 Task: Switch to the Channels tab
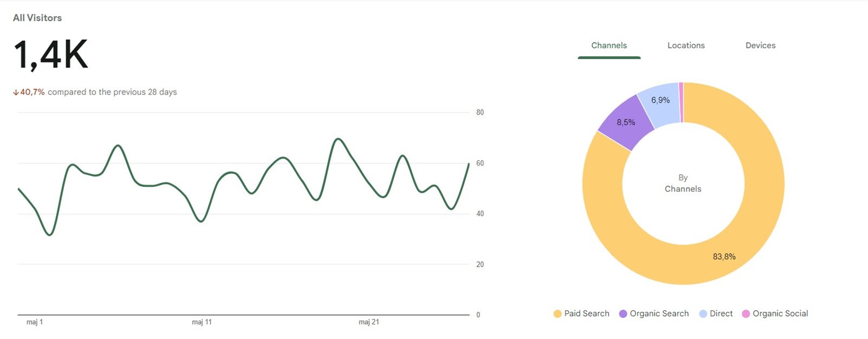609,46
